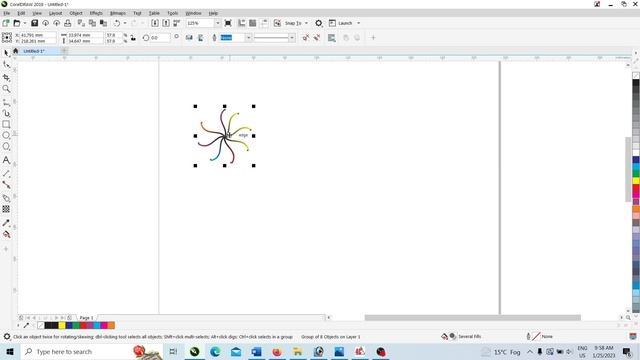Open the outline width dropdown
Viewport: 640px width, 360px height.
click(248, 38)
